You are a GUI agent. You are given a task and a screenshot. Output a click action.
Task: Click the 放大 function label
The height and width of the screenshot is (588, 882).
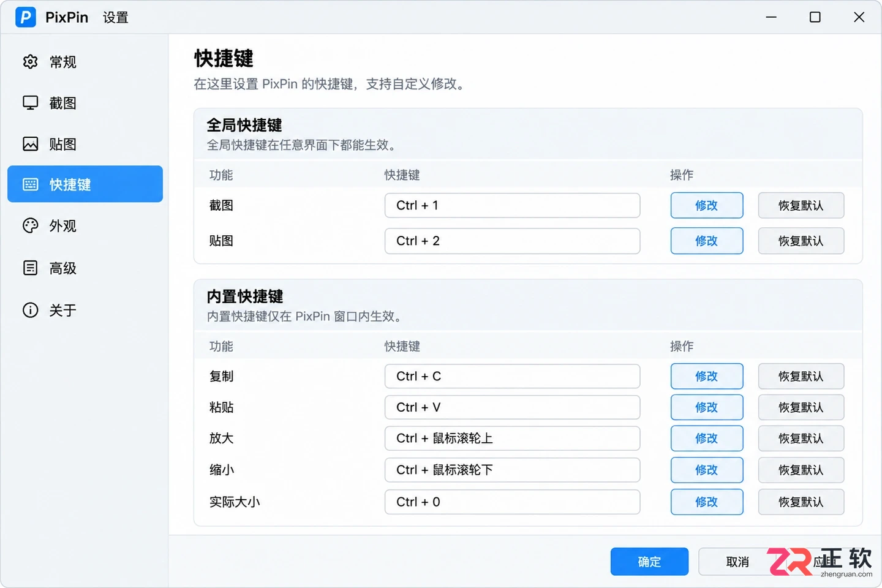[222, 439]
